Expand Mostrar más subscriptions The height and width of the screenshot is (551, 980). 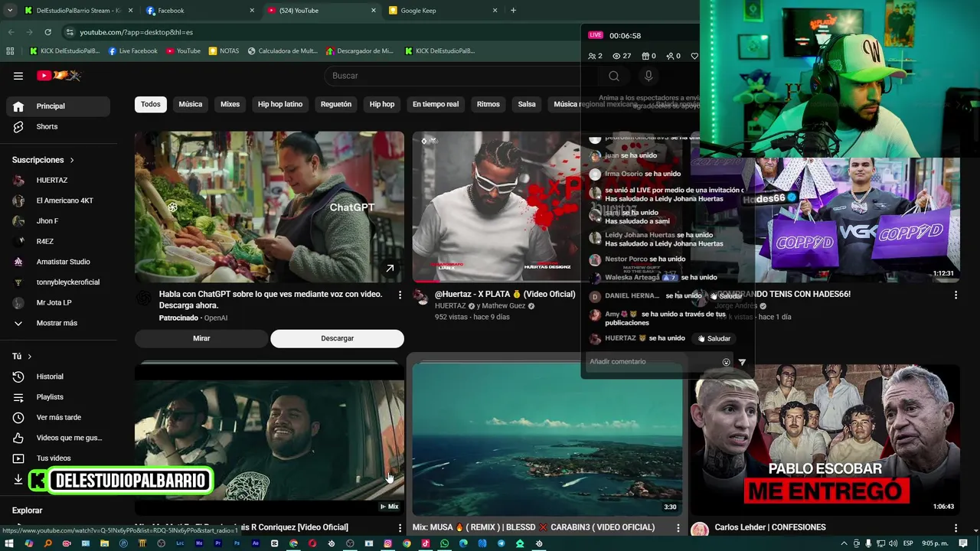[x=58, y=323]
